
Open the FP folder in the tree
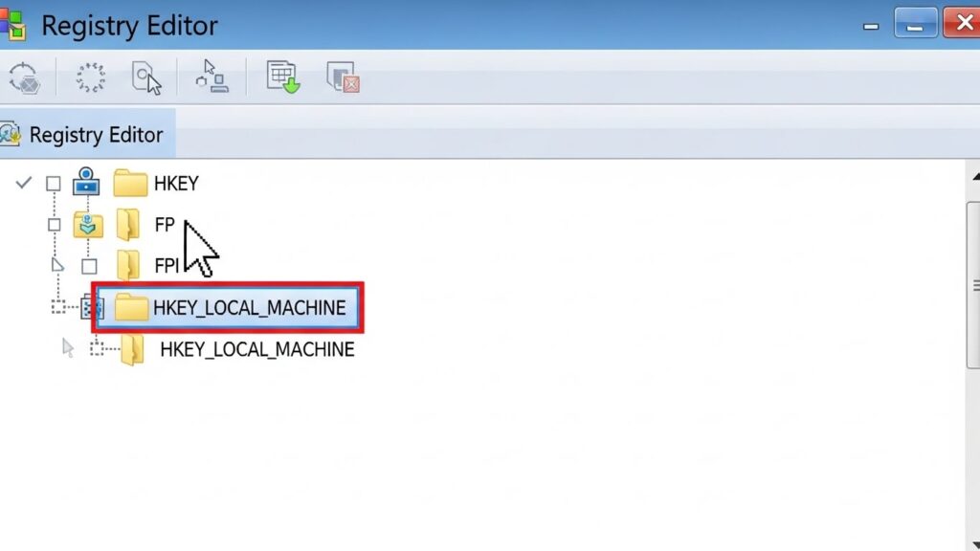pyautogui.click(x=164, y=225)
